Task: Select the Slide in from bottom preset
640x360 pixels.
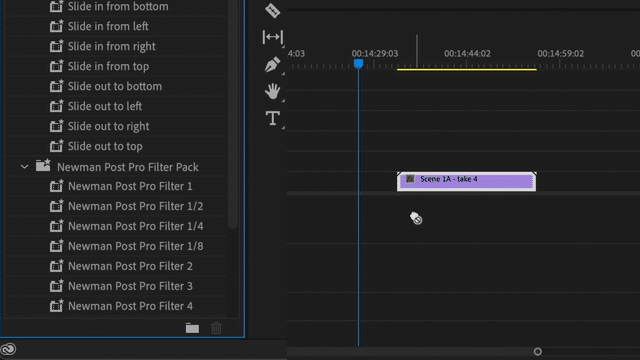Action: coord(118,7)
